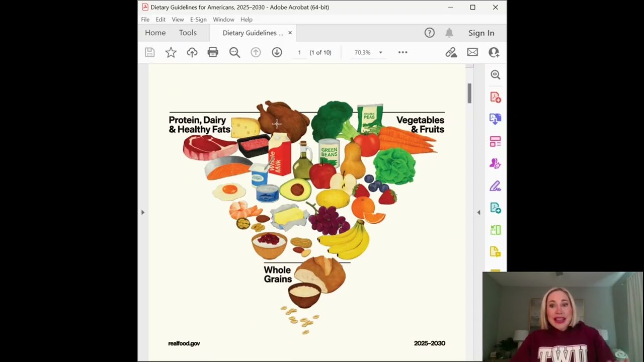Maximize the Acrobat window
This screenshot has height=362, width=644.
[x=472, y=7]
